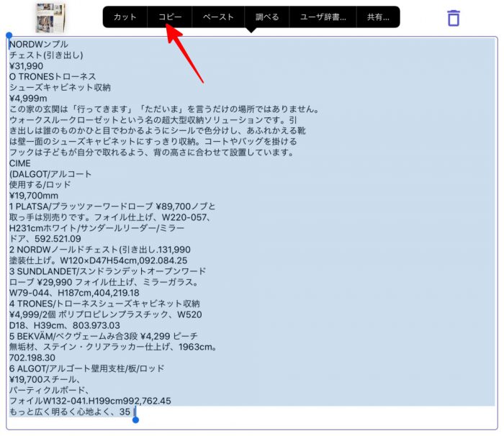The height and width of the screenshot is (436, 504).
Task: Choose 共有... from the edit menu
Action: coord(378,17)
